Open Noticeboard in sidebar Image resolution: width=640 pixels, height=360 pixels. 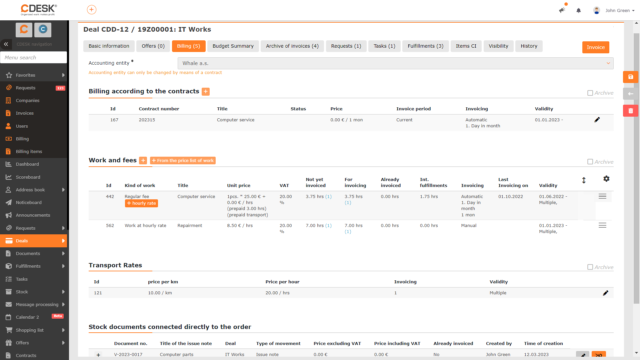click(x=29, y=202)
